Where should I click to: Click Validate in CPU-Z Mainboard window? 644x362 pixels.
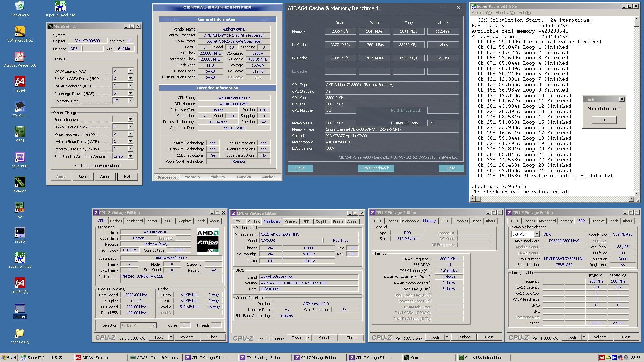click(325, 338)
